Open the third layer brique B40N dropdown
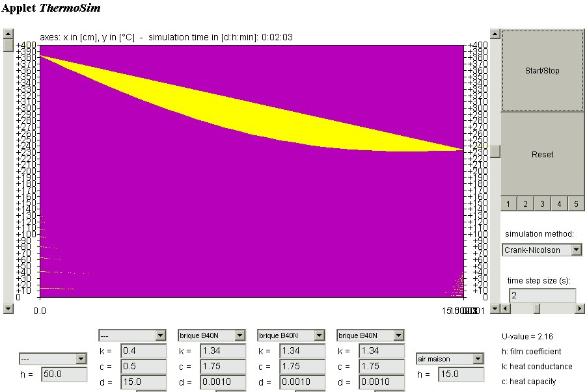Image resolution: width=587 pixels, height=392 pixels. [x=291, y=335]
